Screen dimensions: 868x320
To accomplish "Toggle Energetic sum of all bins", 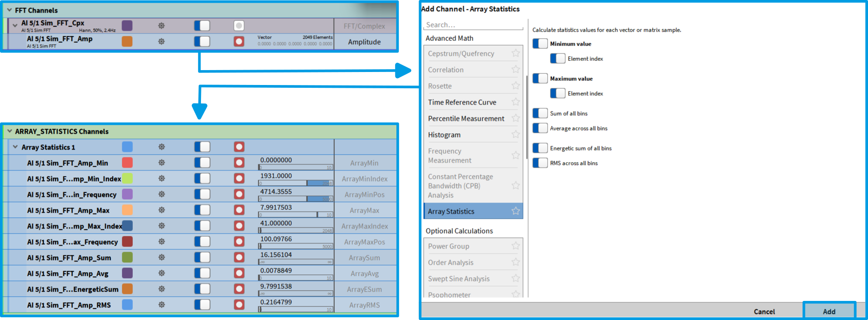I will point(540,148).
